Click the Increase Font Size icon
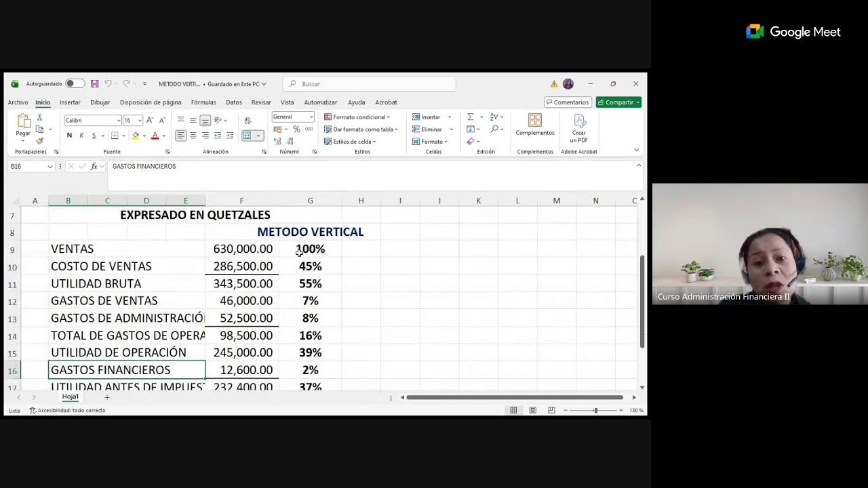 [151, 121]
